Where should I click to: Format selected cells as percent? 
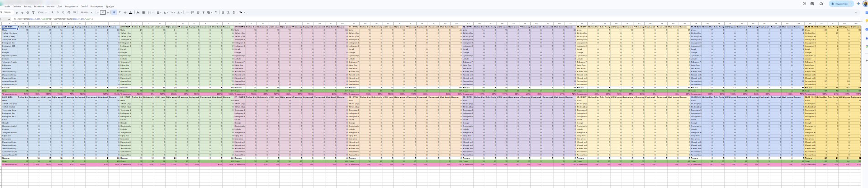pyautogui.click(x=58, y=12)
